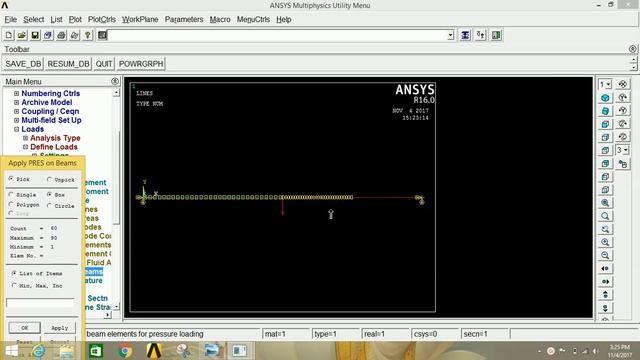Click the picker dialog item input field
Viewport: 640px width, 360px height.
40,303
